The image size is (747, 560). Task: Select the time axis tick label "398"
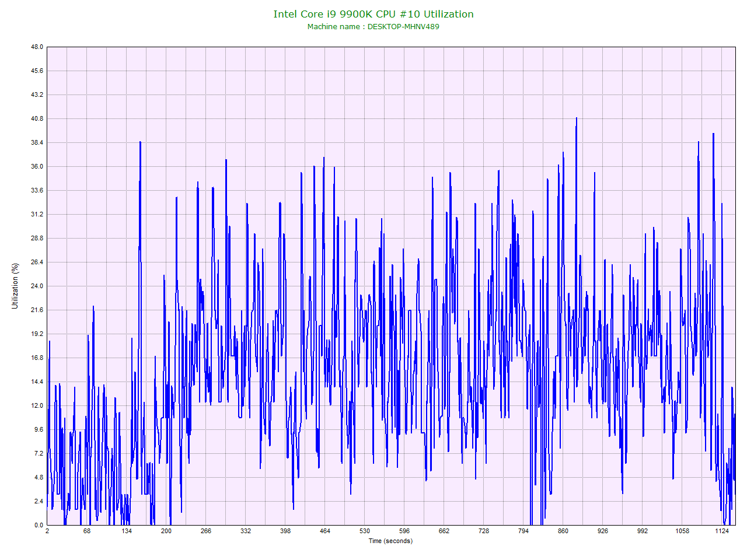click(x=285, y=531)
